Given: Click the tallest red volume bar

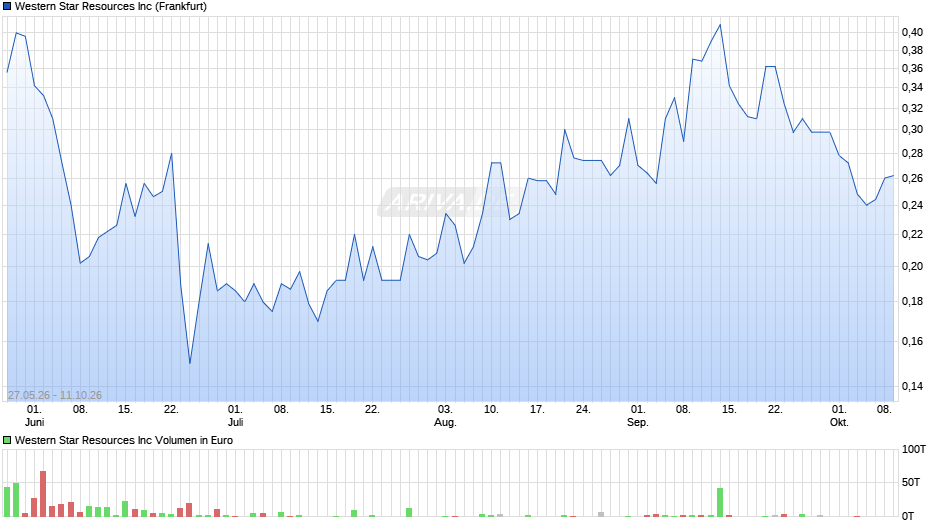Looking at the screenshot, I should point(43,494).
